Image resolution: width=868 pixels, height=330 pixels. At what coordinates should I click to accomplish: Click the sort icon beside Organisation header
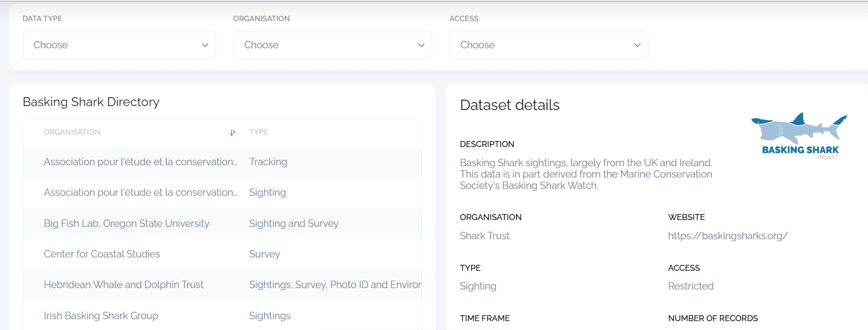pyautogui.click(x=233, y=132)
